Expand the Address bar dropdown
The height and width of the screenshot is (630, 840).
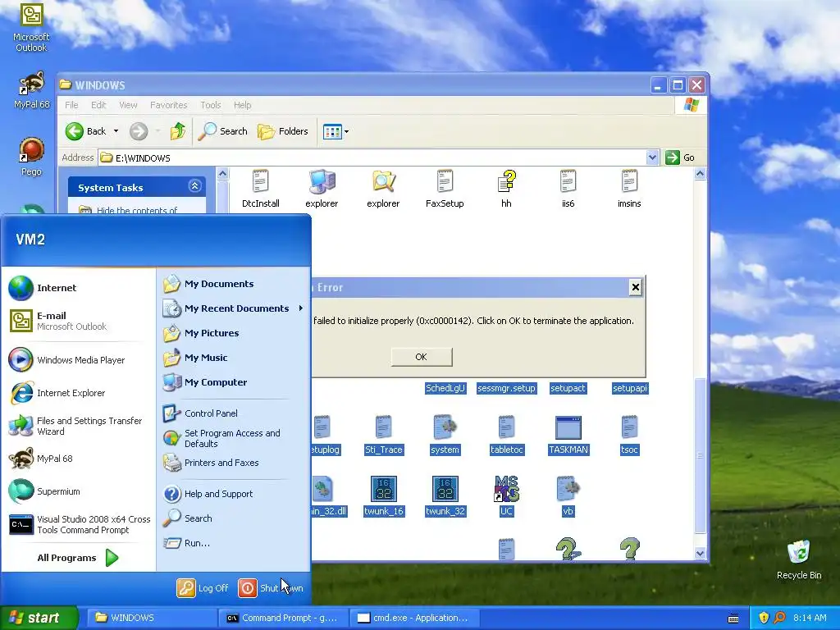(x=652, y=157)
